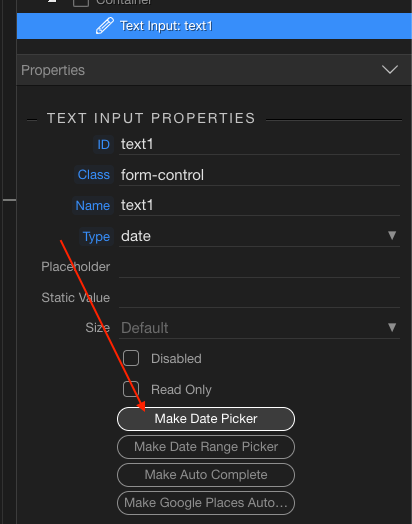Click the Container element icon in tree

81,3
